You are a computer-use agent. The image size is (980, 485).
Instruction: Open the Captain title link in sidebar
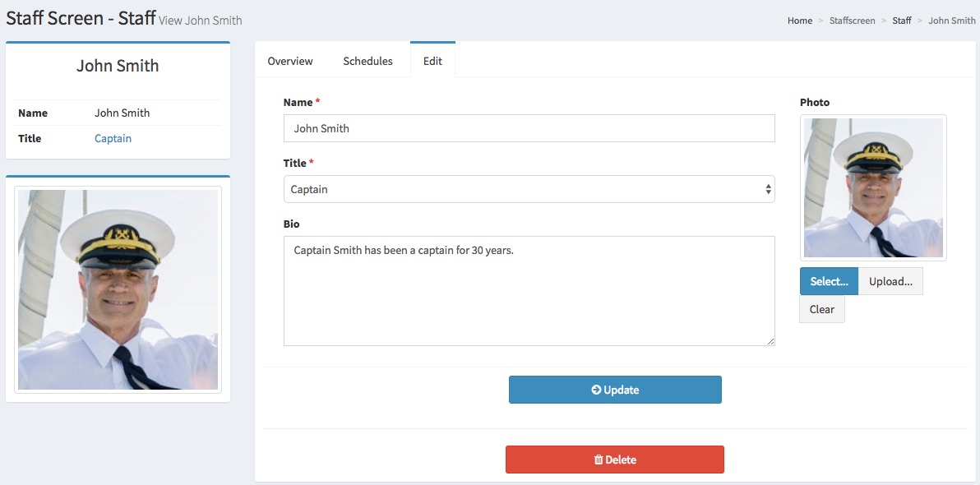pyautogui.click(x=113, y=138)
